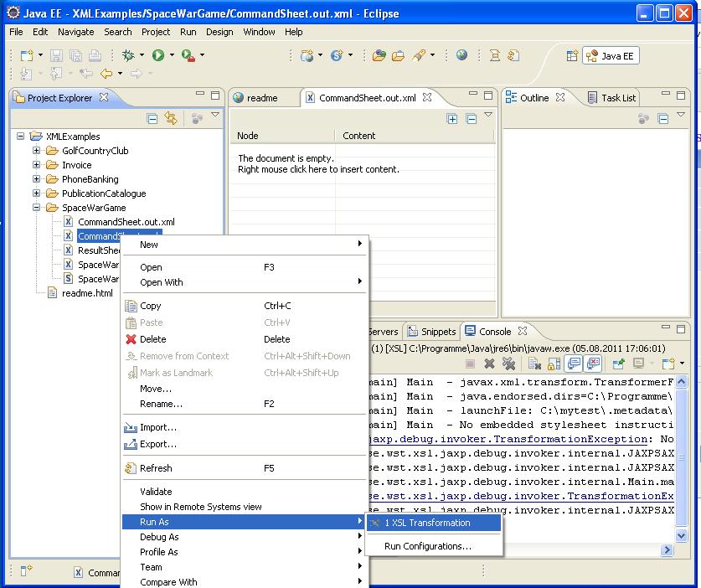Image resolution: width=701 pixels, height=588 pixels.
Task: Switch to the Task List tab
Action: pyautogui.click(x=611, y=97)
